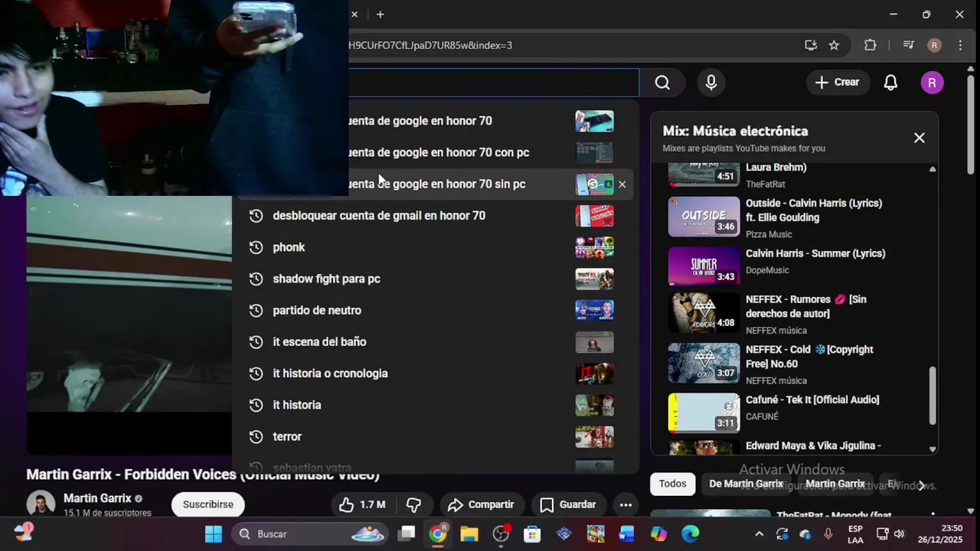Click the Crear create button
The image size is (980, 551).
coord(838,83)
